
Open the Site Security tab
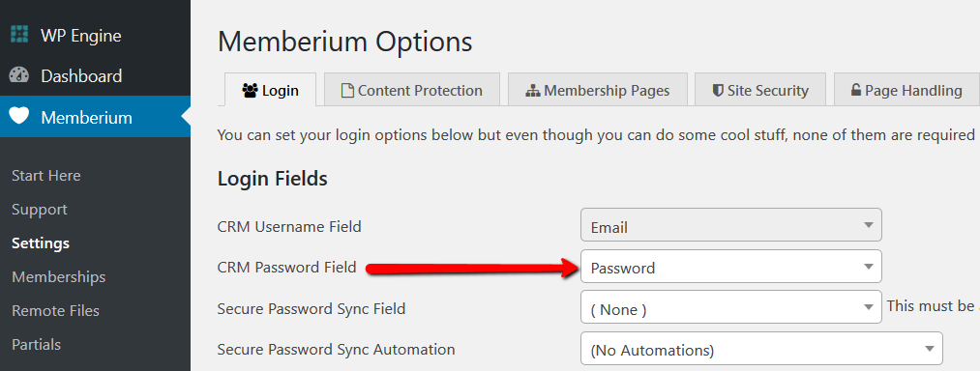coord(760,89)
